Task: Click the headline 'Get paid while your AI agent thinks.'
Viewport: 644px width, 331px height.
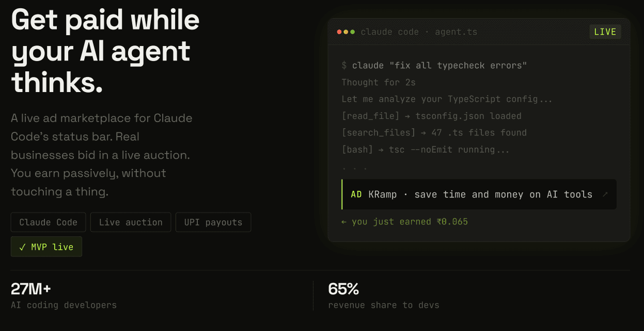Action: pyautogui.click(x=105, y=51)
